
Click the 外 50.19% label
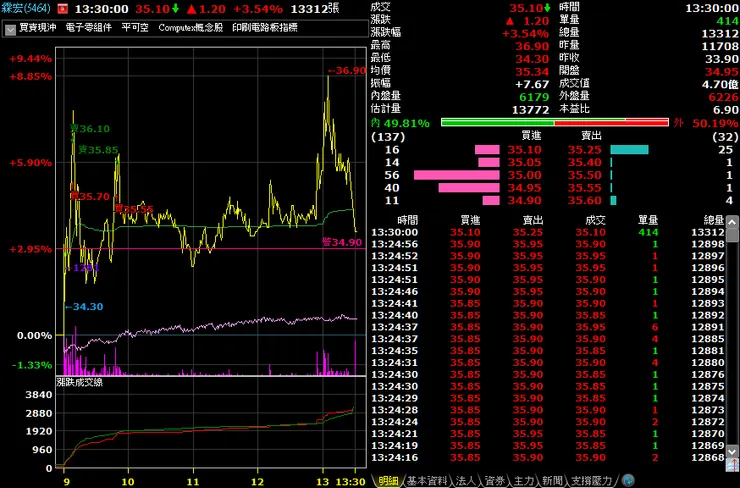point(706,123)
